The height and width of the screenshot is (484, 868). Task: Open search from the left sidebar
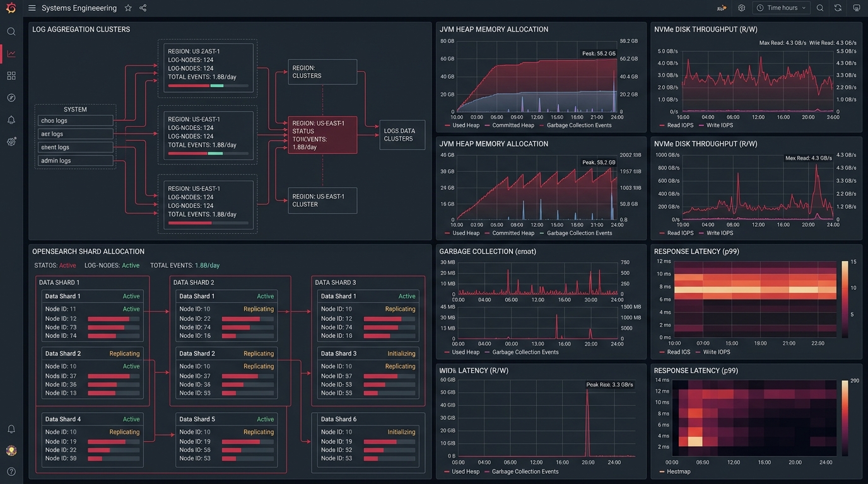coord(11,32)
